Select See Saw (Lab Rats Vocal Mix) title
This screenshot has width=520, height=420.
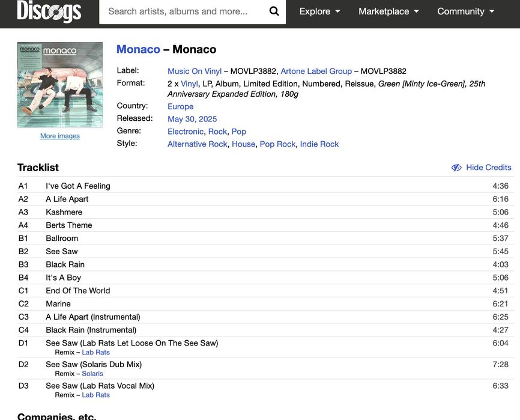tap(100, 386)
